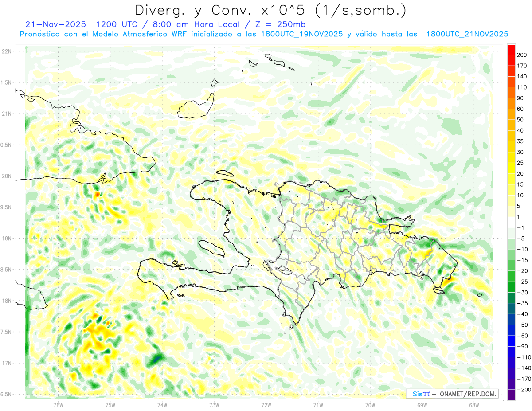Select the '20N' latitude axis label
The height and width of the screenshot is (411, 532).
pyautogui.click(x=6, y=176)
